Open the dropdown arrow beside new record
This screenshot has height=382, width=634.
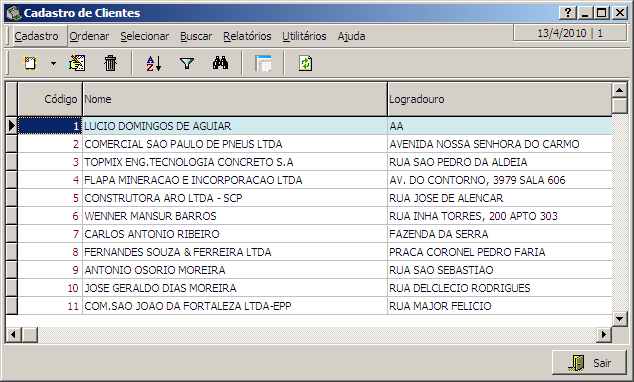[53, 63]
